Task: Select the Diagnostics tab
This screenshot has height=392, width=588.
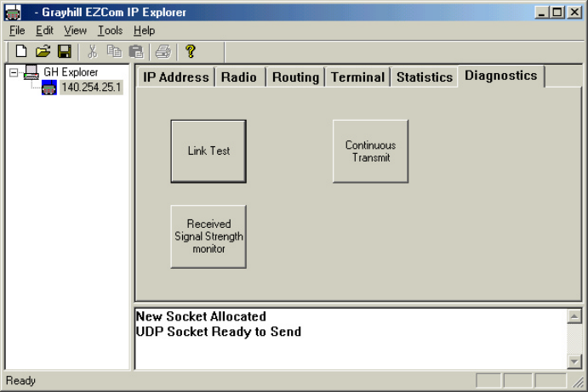Action: 500,76
